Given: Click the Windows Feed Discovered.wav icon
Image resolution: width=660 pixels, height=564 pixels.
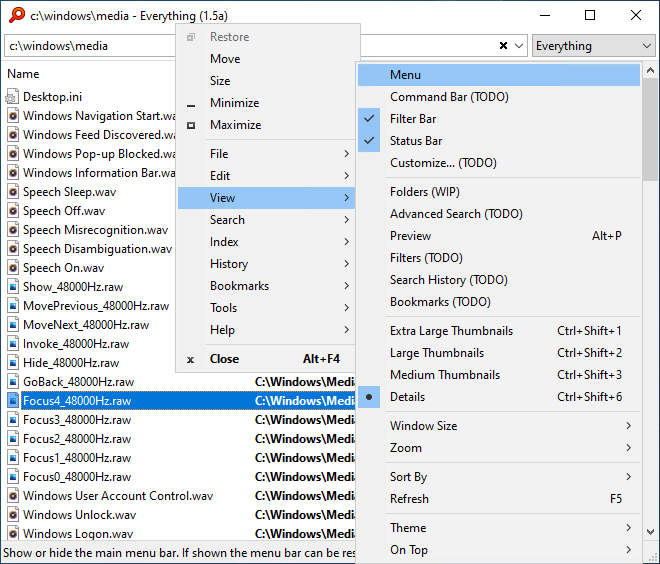Looking at the screenshot, I should click(13, 135).
